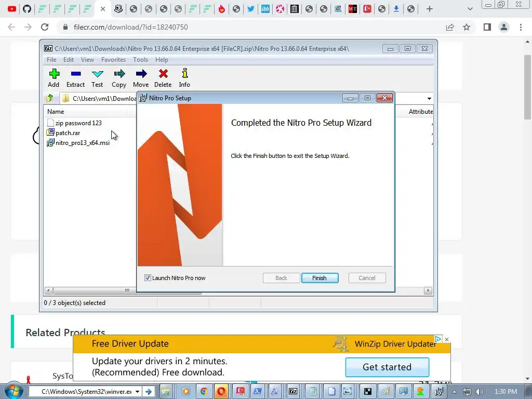Screen dimensions: 532x399
Task: Open the AdChoices info icon on the ad
Action: pos(438,339)
